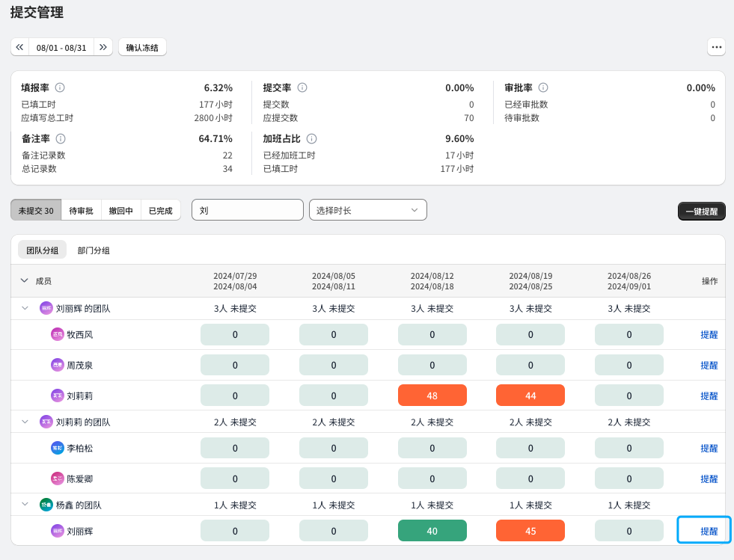Click the 应填写总工时 2800 小时 value

(x=213, y=118)
